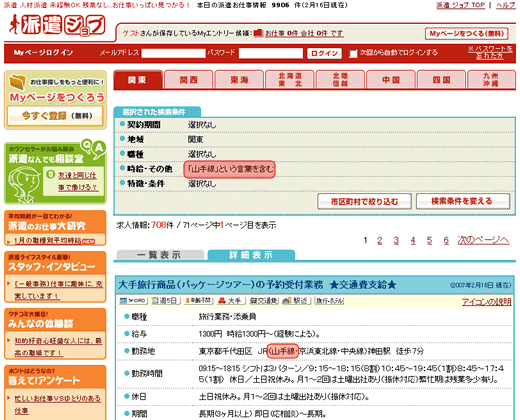Open the お仕事0件 会社0件です link
520x420 pixels.
coord(304,33)
